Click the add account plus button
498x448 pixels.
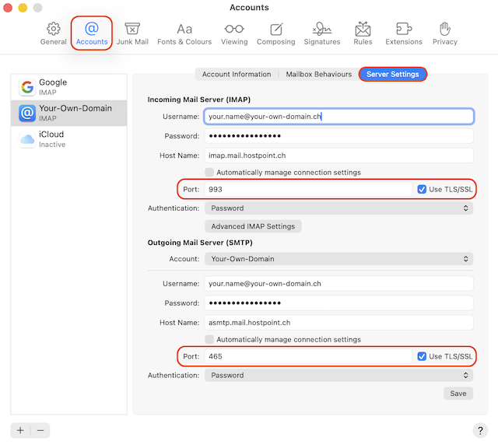coord(20,430)
